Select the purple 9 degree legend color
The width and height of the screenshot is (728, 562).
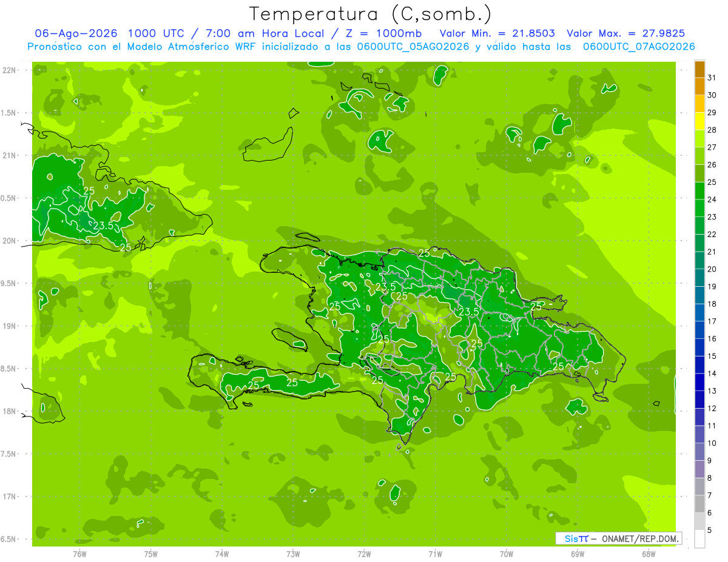[x=699, y=452]
